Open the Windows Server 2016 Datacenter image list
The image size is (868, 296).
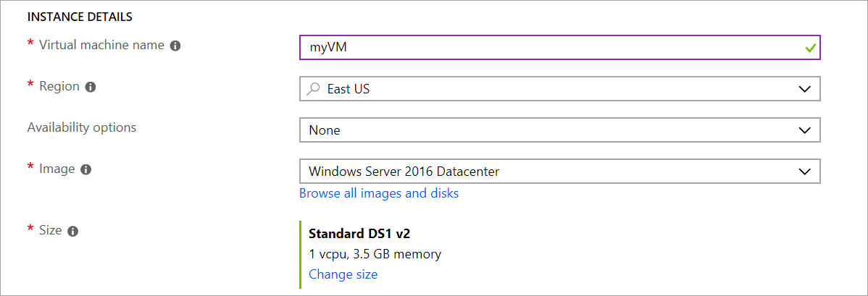tap(559, 172)
